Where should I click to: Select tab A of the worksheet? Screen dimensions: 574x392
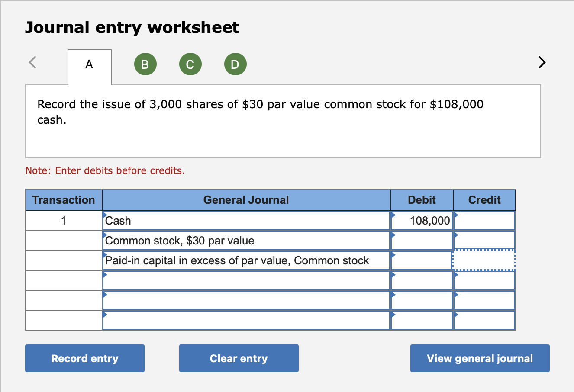90,67
